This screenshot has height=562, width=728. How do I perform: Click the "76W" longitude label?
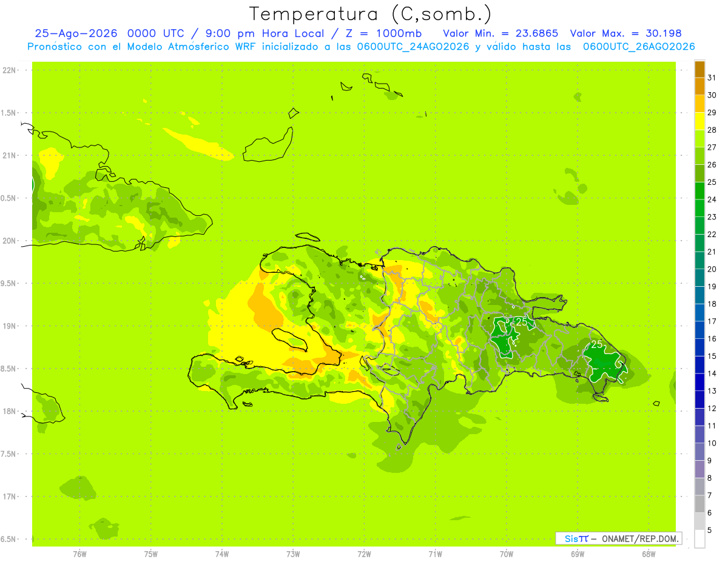point(79,554)
